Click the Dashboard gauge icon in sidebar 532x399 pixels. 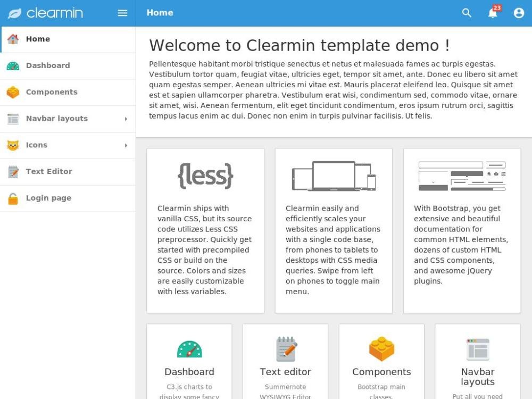click(13, 65)
